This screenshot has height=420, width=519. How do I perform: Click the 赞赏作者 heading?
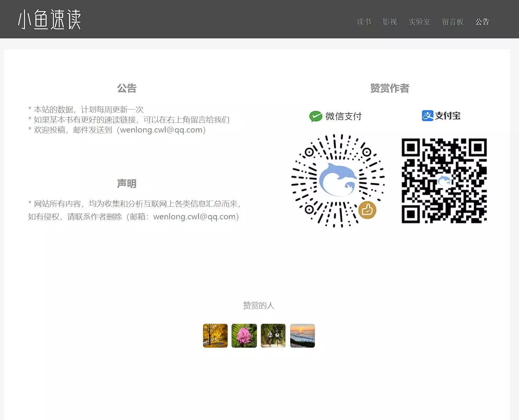coord(390,88)
